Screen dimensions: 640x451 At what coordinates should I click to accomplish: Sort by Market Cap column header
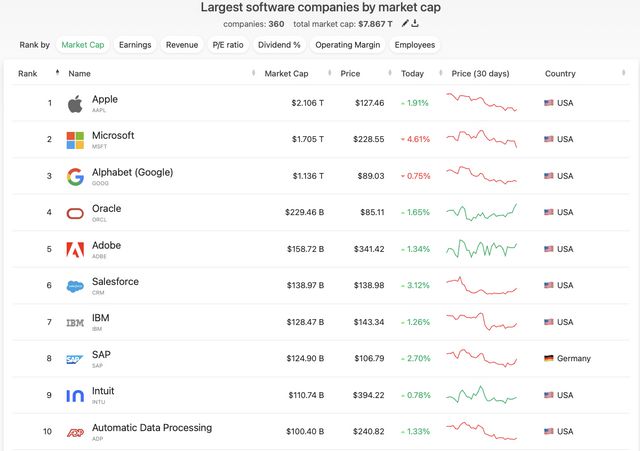tap(286, 73)
